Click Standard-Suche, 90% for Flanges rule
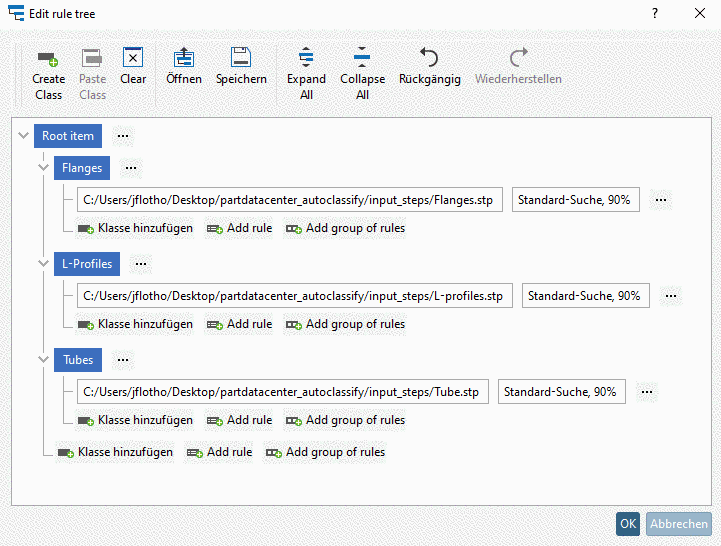This screenshot has width=721, height=546. [576, 200]
